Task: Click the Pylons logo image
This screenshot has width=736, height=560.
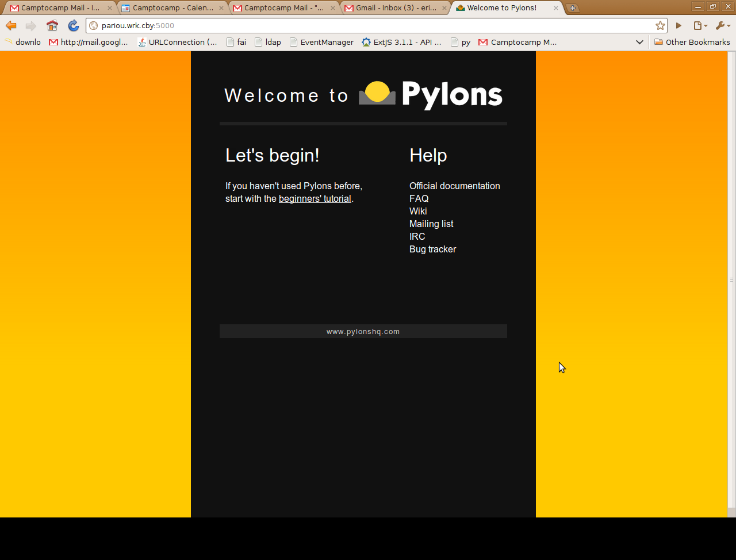Action: point(431,95)
